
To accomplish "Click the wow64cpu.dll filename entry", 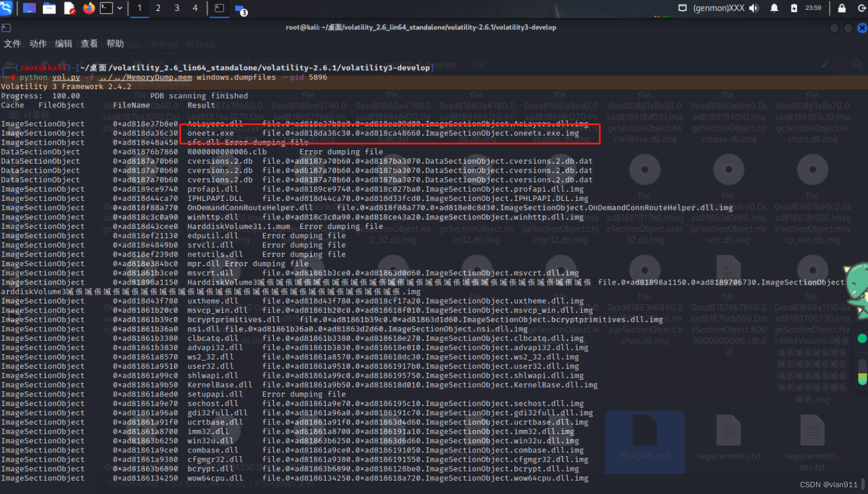I will pos(216,478).
